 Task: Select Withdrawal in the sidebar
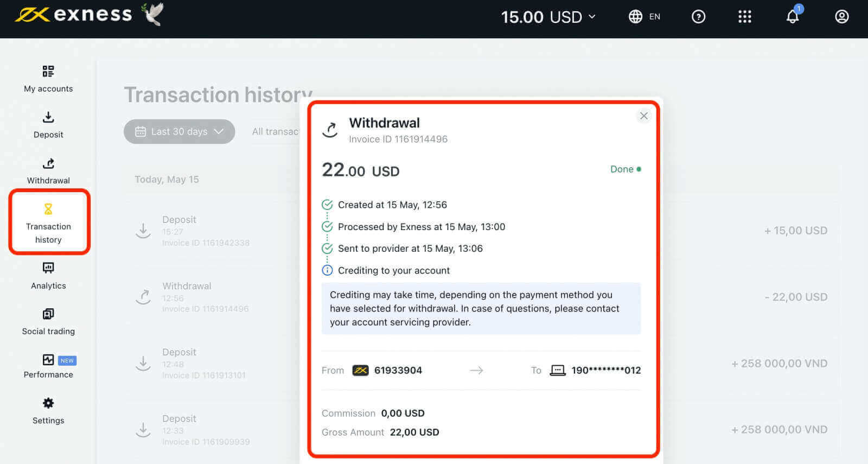[48, 171]
